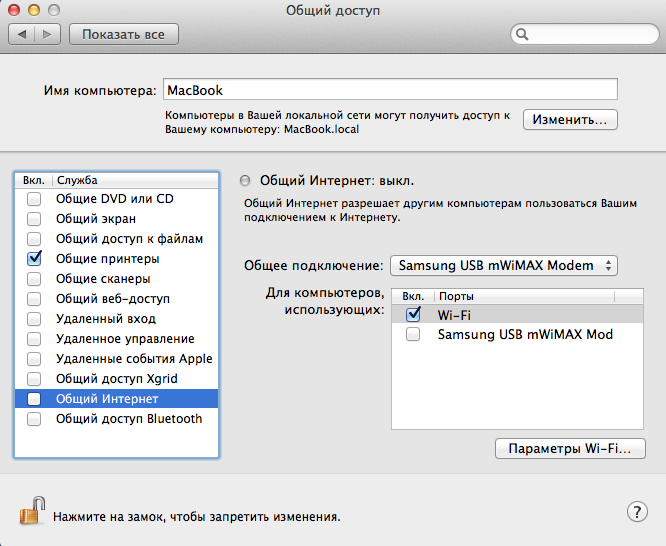Click the Internet sharing status indicator dot
The image size is (666, 546).
click(246, 181)
